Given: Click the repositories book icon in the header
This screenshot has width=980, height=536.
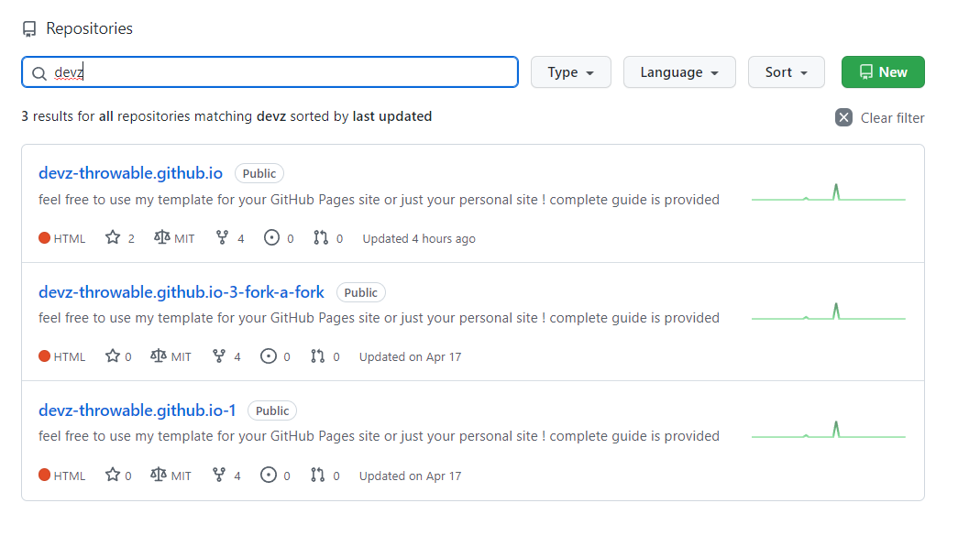Looking at the screenshot, I should (x=28, y=28).
